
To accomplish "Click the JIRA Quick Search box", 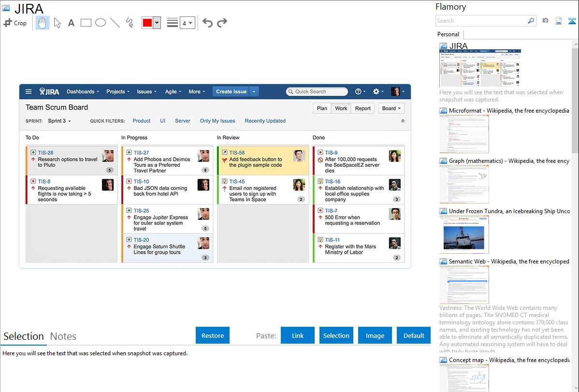I will pyautogui.click(x=317, y=92).
